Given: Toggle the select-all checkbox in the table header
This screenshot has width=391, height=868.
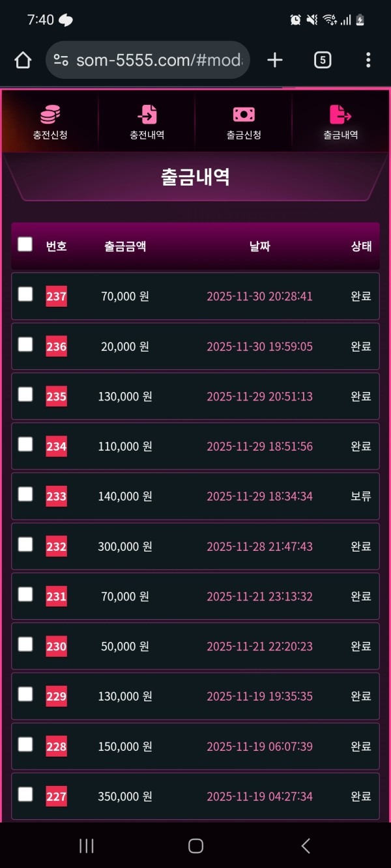Looking at the screenshot, I should 25,244.
